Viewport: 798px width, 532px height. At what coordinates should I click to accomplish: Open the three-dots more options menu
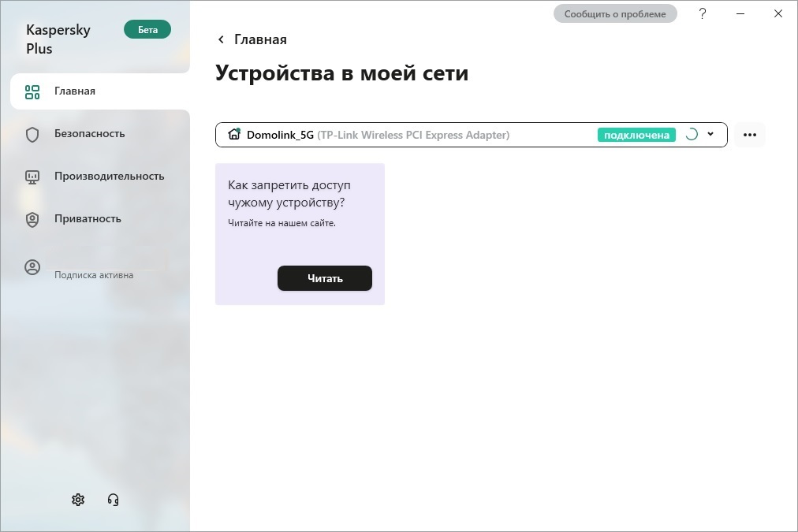[x=750, y=135]
